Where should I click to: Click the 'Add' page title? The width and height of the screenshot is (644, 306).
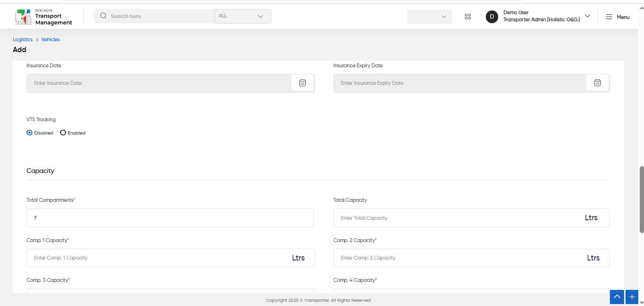click(19, 50)
